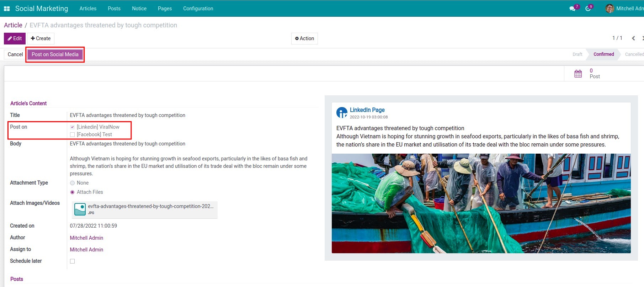Image resolution: width=644 pixels, height=287 pixels.
Task: Toggle the [Facebook] Test checkbox
Action: click(x=73, y=134)
